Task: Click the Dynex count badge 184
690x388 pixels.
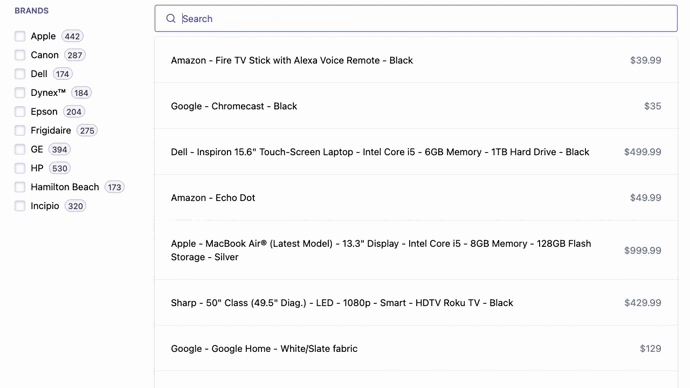Action: click(x=81, y=93)
